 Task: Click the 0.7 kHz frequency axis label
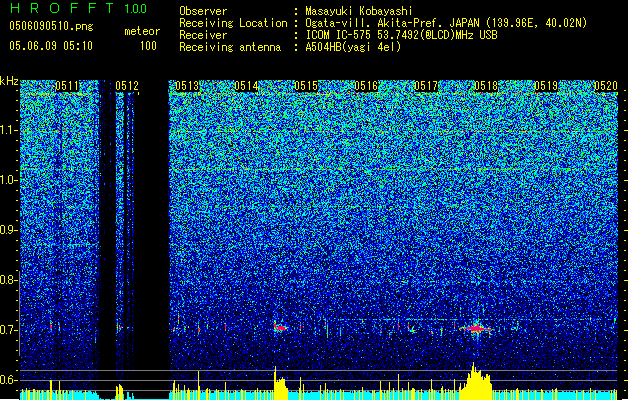(x=9, y=330)
